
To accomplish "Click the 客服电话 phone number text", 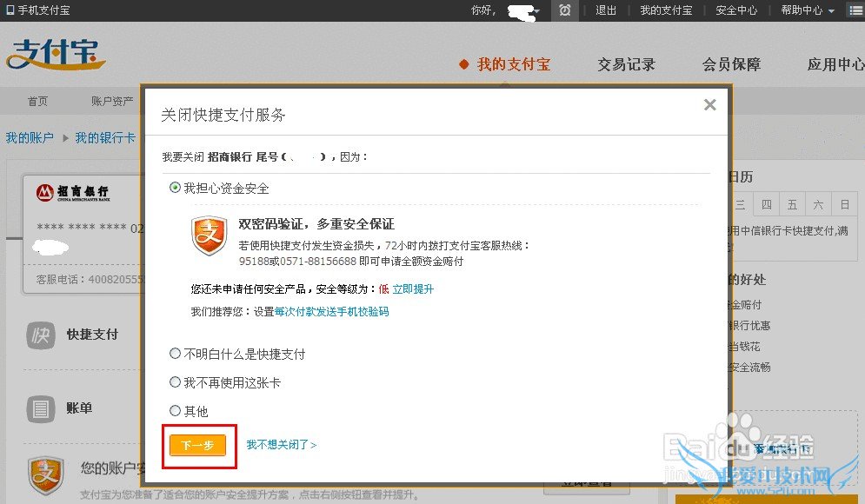I will point(89,280).
